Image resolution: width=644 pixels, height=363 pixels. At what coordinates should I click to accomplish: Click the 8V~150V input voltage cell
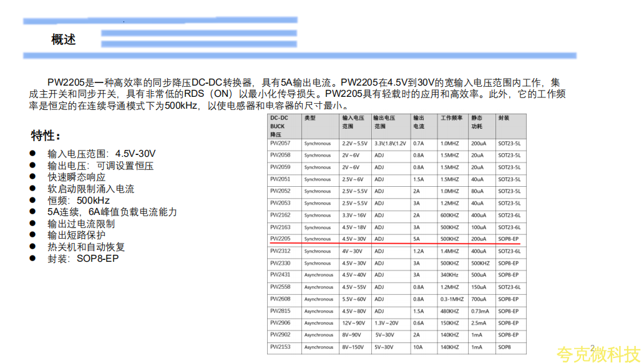pyautogui.click(x=353, y=347)
